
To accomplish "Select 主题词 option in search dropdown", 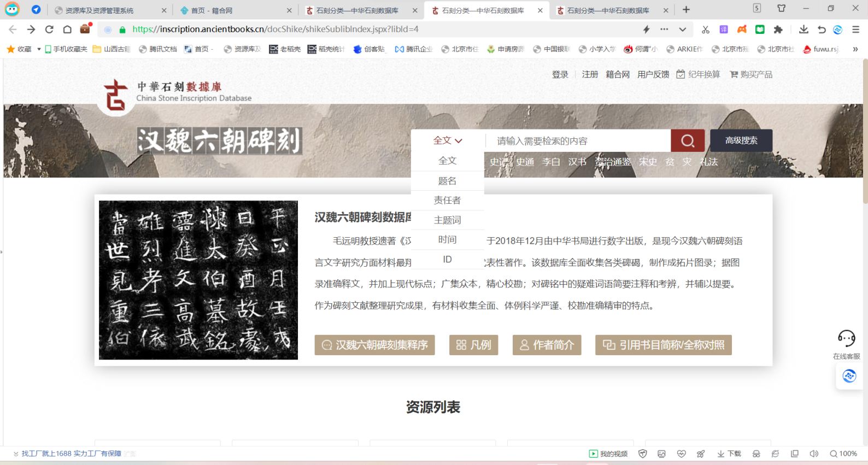I will (448, 220).
